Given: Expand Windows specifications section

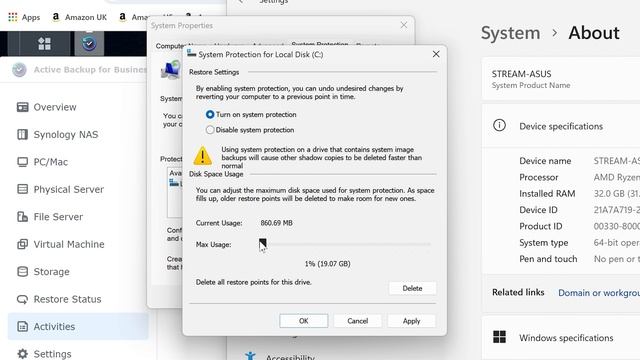Looking at the screenshot, I should tap(561, 338).
